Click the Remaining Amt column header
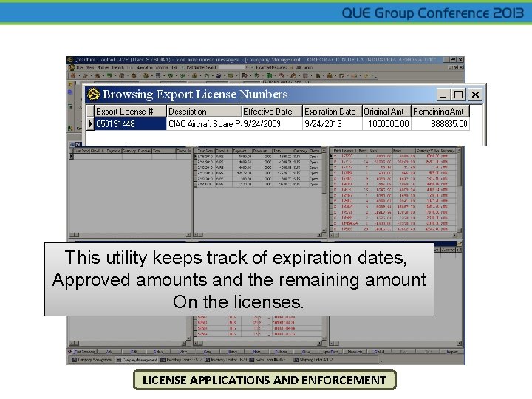 [x=440, y=112]
